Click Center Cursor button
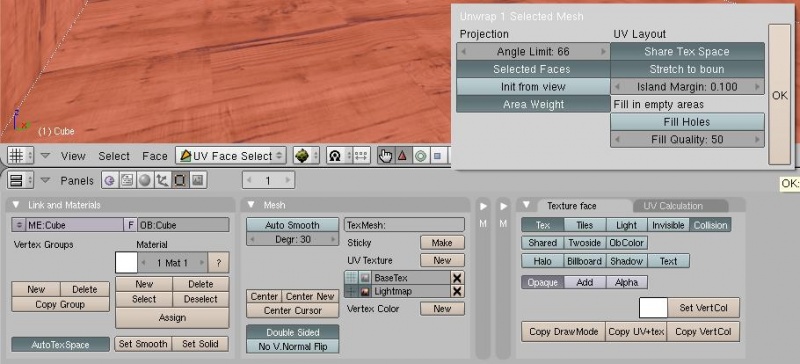 (x=292, y=310)
